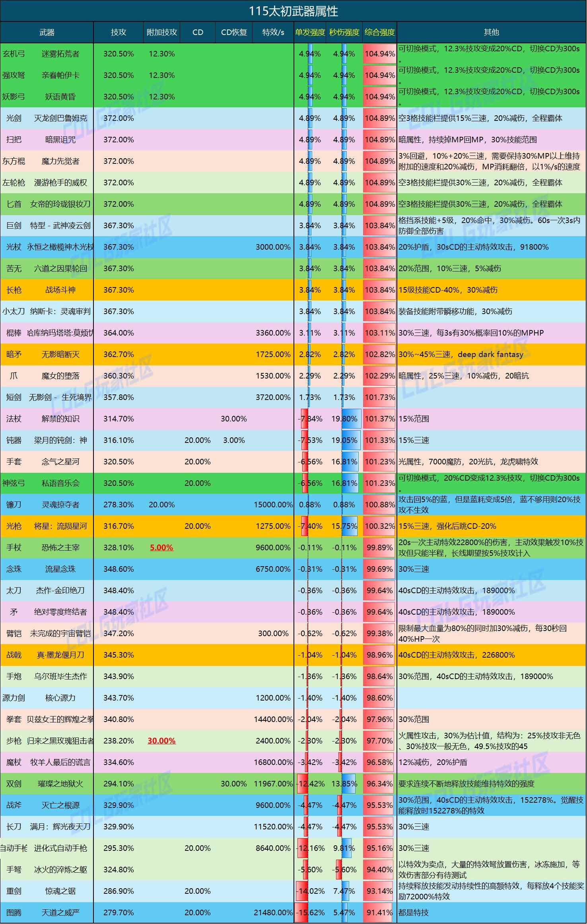
Task: Click the '300.00%' special effect value
Action: pyautogui.click(x=273, y=633)
